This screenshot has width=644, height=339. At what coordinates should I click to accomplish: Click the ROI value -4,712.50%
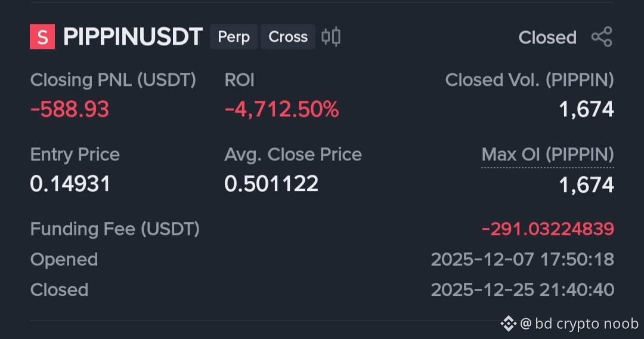[281, 109]
